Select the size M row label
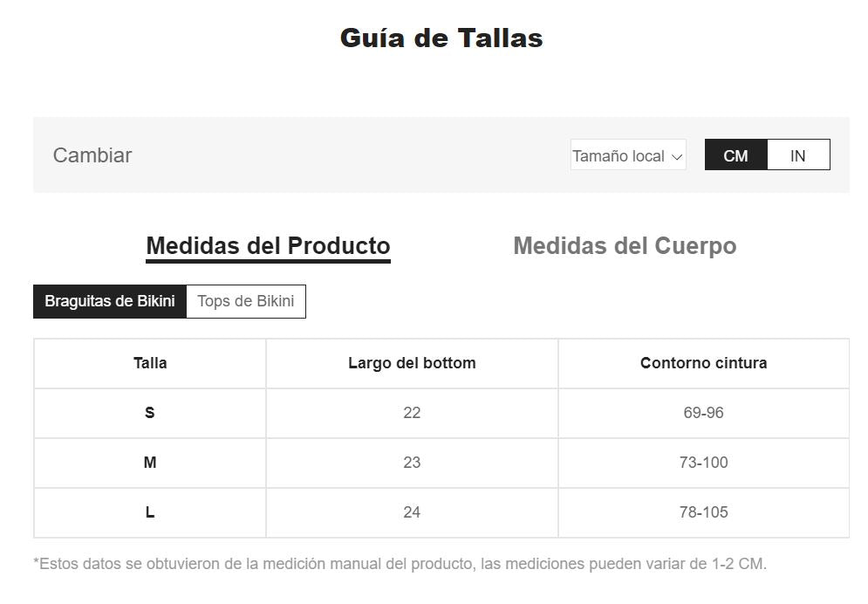The height and width of the screenshot is (604, 868). pyautogui.click(x=150, y=463)
